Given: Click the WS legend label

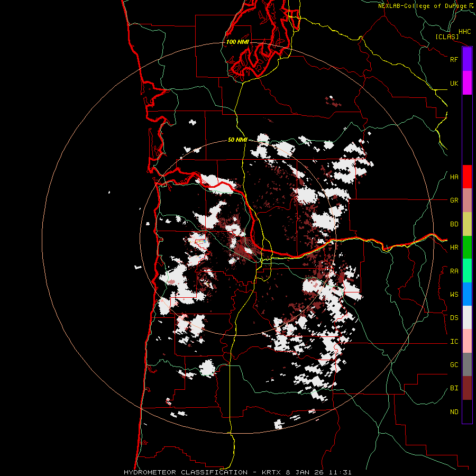Looking at the screenshot, I should tap(454, 295).
